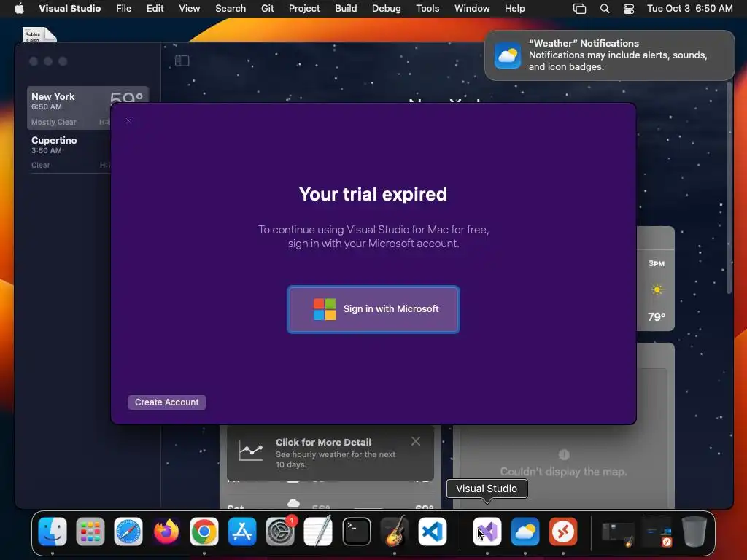This screenshot has width=747, height=560.
Task: Open the Git menu
Action: coord(267,8)
